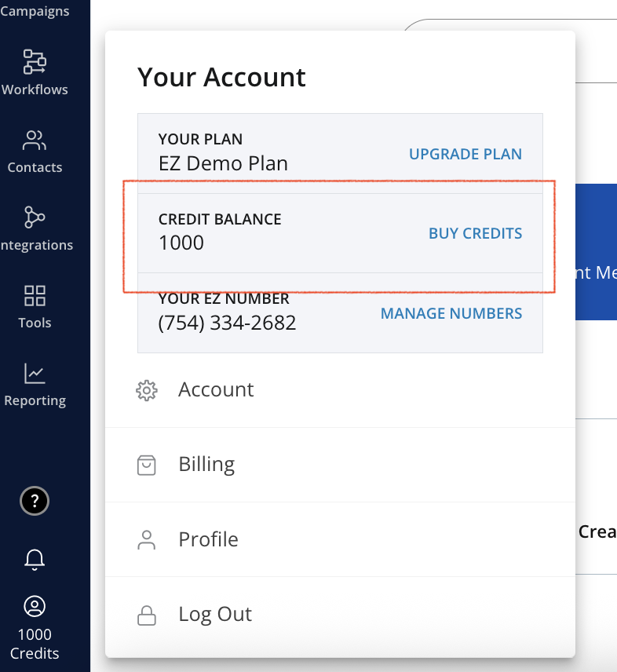617x672 pixels.
Task: Open the Contacts sidebar icon
Action: 35,141
